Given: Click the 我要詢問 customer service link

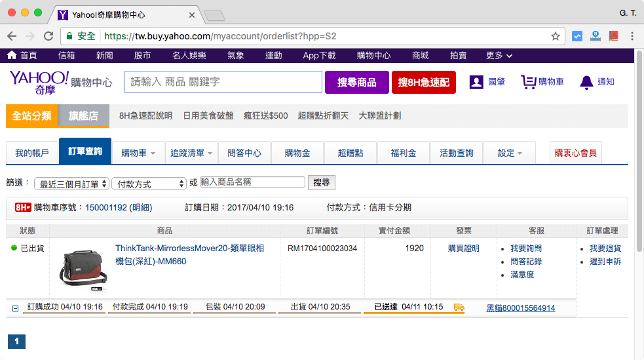Looking at the screenshot, I should point(526,249).
